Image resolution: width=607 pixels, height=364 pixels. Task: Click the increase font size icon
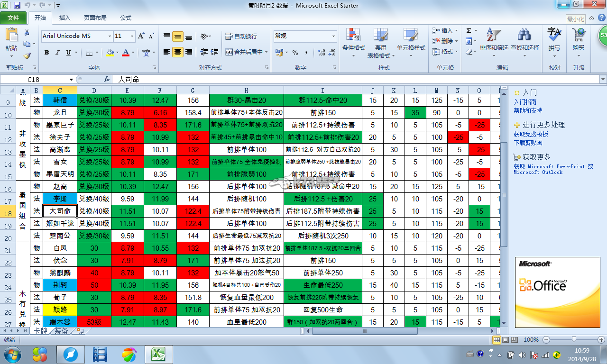pyautogui.click(x=141, y=36)
